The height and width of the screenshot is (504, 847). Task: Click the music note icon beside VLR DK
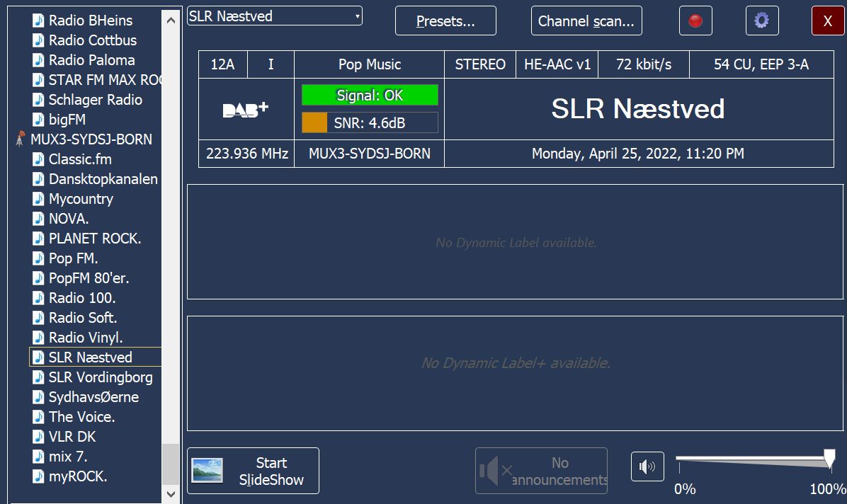click(x=38, y=437)
